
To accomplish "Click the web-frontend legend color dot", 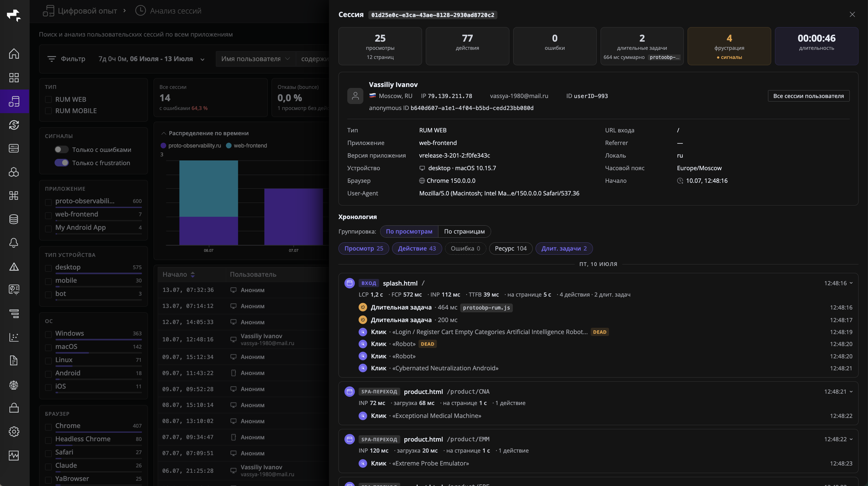I will tap(228, 146).
